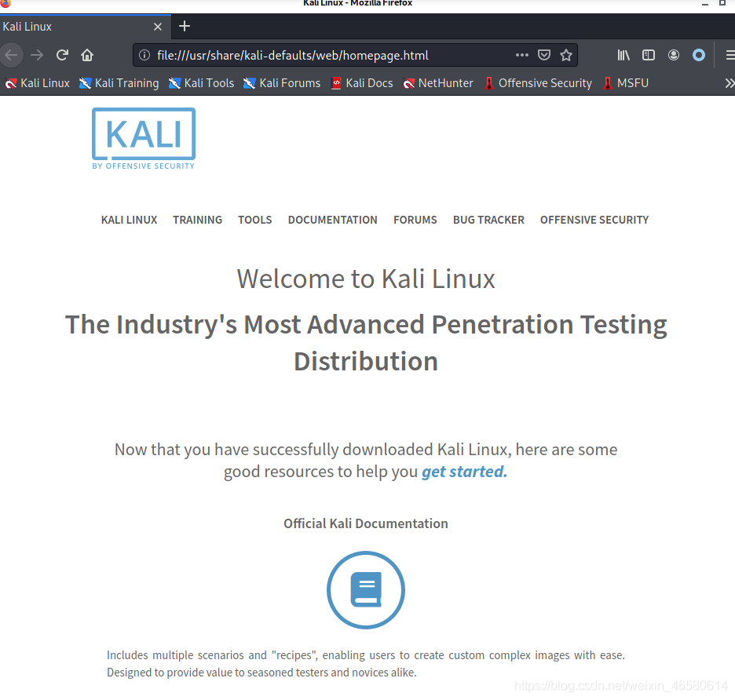This screenshot has height=700, width=735.
Task: Open the Firefox hamburger menu
Action: tap(730, 55)
